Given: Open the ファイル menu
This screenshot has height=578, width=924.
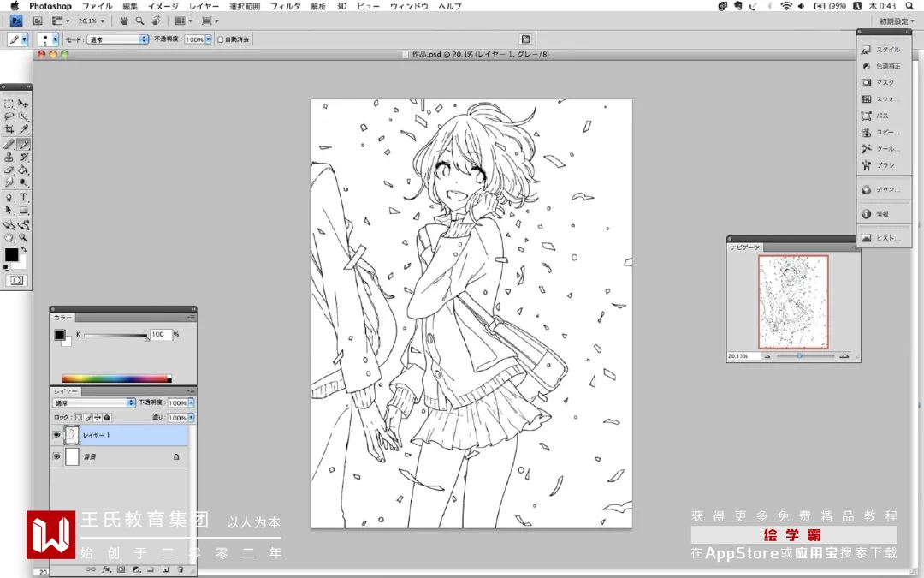Looking at the screenshot, I should click(98, 6).
